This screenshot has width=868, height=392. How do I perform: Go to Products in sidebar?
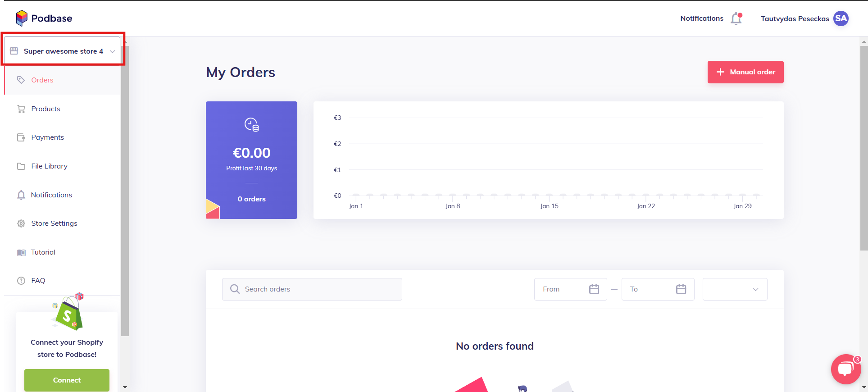45,109
